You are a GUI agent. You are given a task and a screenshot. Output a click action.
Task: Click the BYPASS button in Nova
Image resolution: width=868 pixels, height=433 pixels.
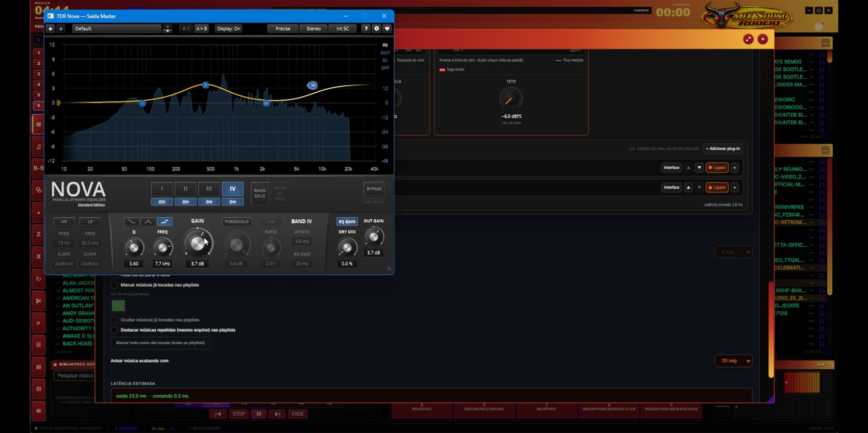pyautogui.click(x=374, y=189)
